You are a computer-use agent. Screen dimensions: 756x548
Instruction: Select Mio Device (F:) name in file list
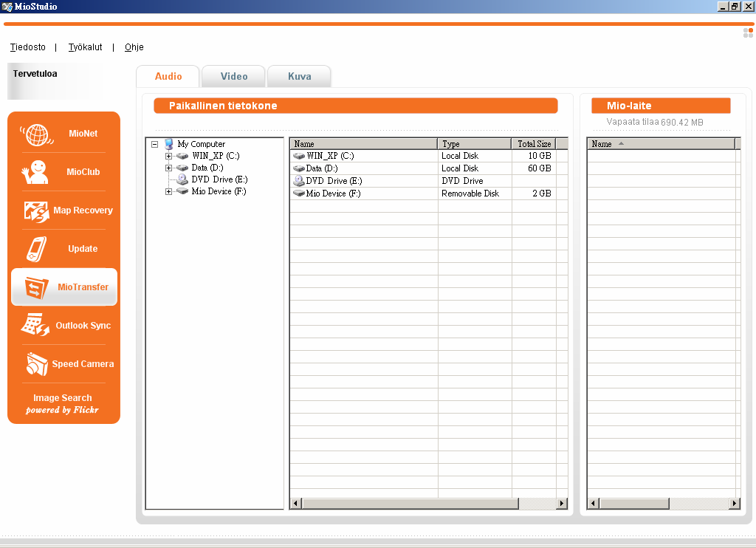click(x=333, y=193)
